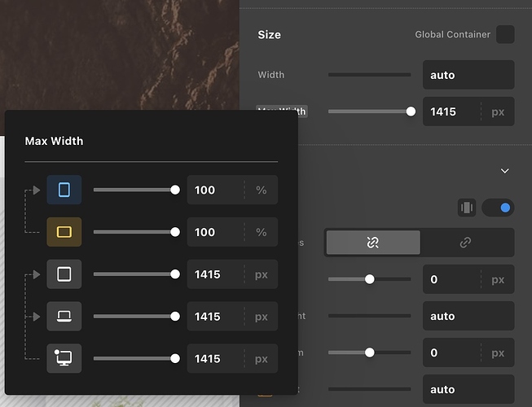Click the unlinked sides chain icon
532x407 pixels.
(x=466, y=243)
